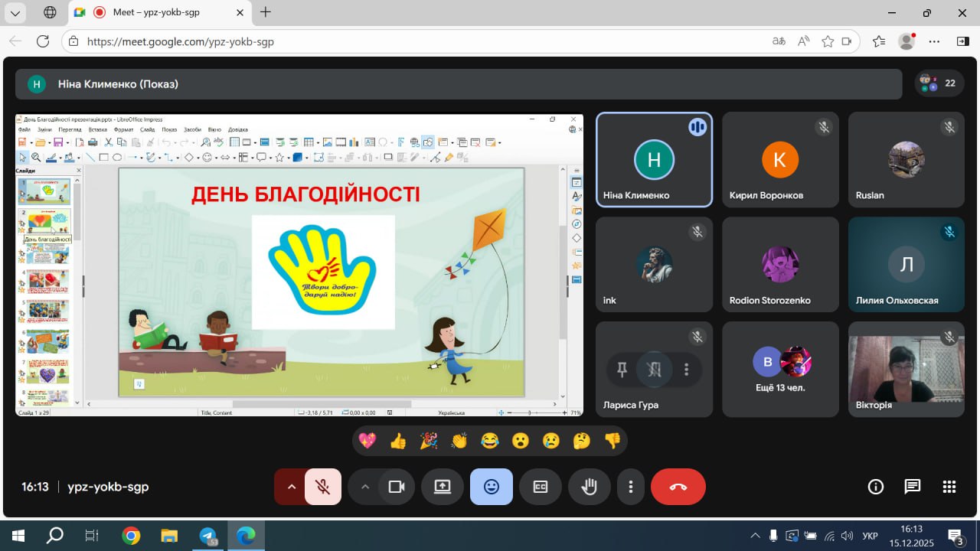Image resolution: width=980 pixels, height=551 pixels.
Task: Toggle closed captions
Action: (541, 487)
